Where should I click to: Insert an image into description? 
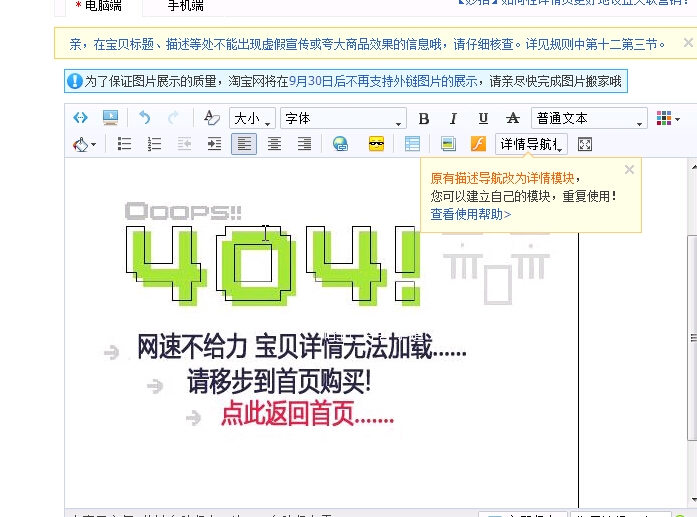(448, 144)
